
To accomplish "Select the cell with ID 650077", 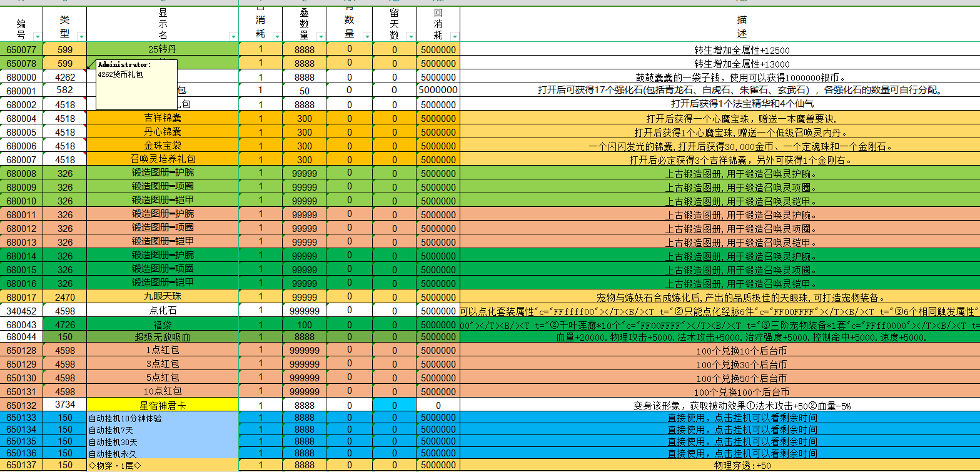I will [x=21, y=49].
